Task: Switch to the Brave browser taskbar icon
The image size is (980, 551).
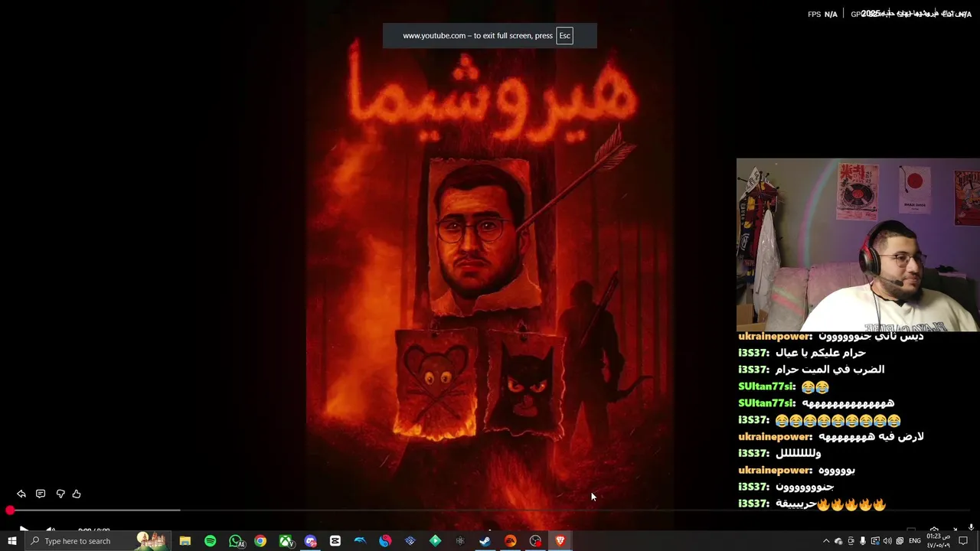Action: tap(560, 541)
